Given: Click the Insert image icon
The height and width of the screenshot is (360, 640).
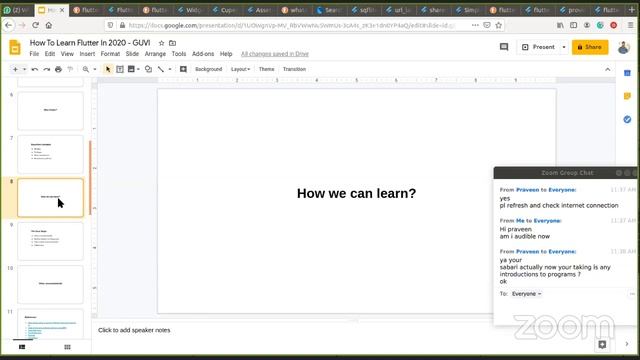Looking at the screenshot, I should (x=131, y=69).
